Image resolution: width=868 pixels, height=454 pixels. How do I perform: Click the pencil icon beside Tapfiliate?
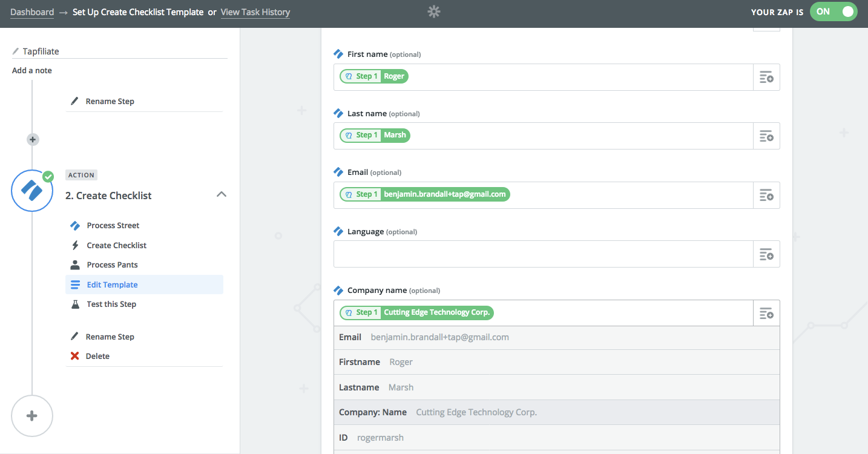pos(16,51)
